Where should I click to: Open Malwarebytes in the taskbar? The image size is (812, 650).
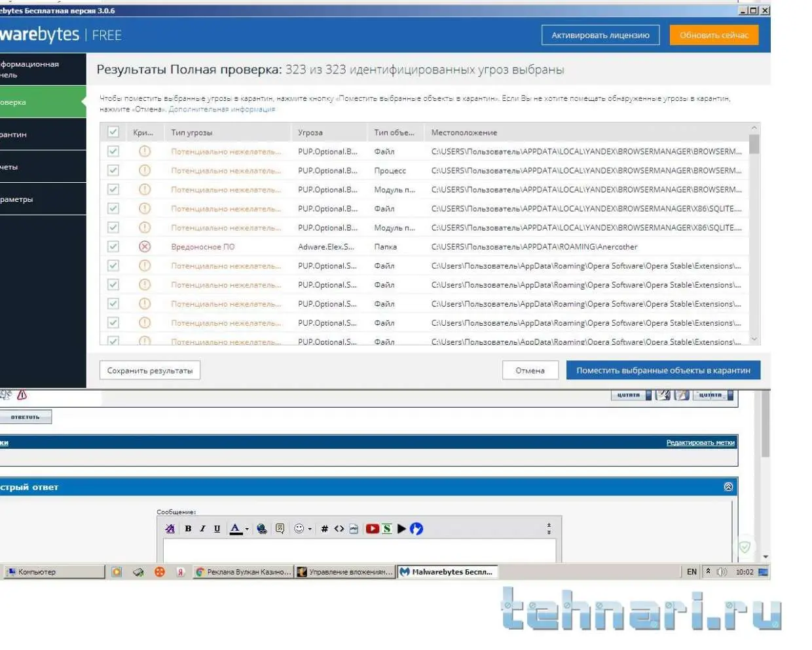[x=447, y=572]
